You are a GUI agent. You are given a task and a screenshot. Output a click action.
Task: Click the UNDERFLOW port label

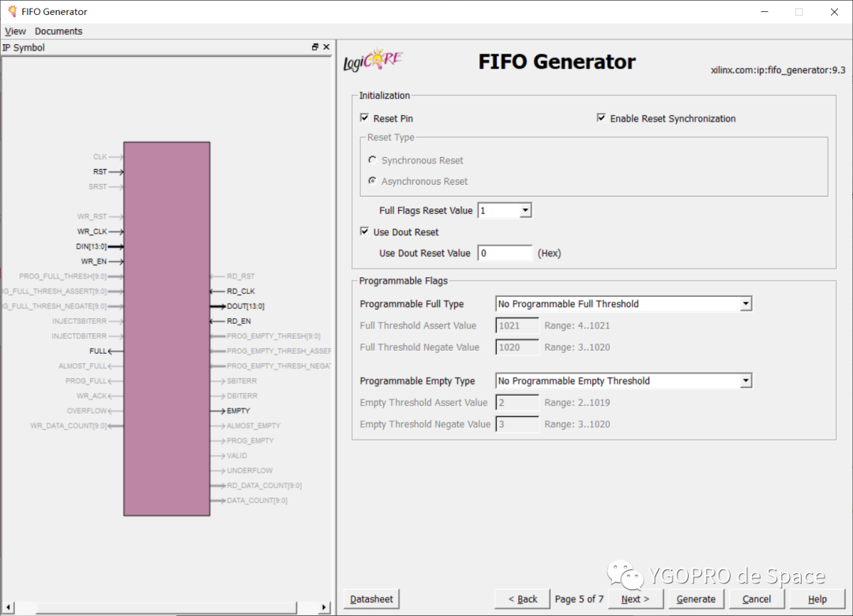pyautogui.click(x=250, y=471)
